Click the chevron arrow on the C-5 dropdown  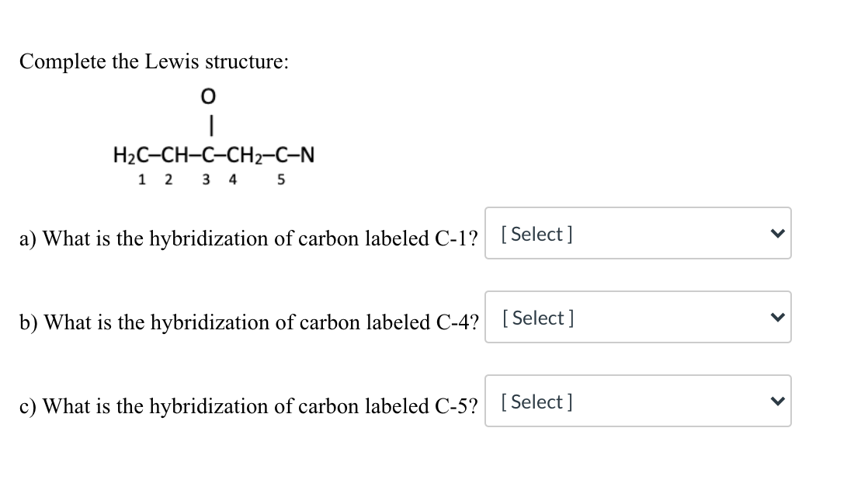777,401
